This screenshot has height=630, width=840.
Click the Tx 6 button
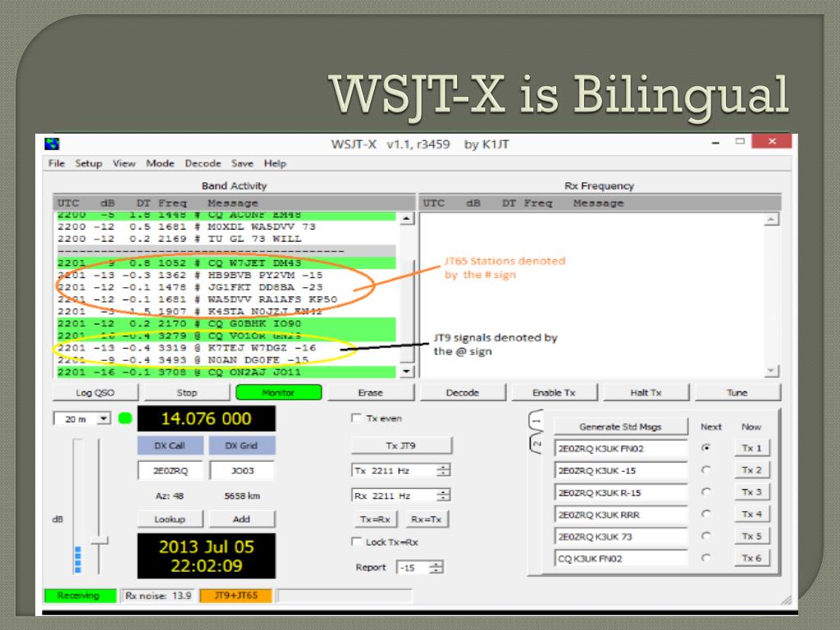pyautogui.click(x=751, y=558)
